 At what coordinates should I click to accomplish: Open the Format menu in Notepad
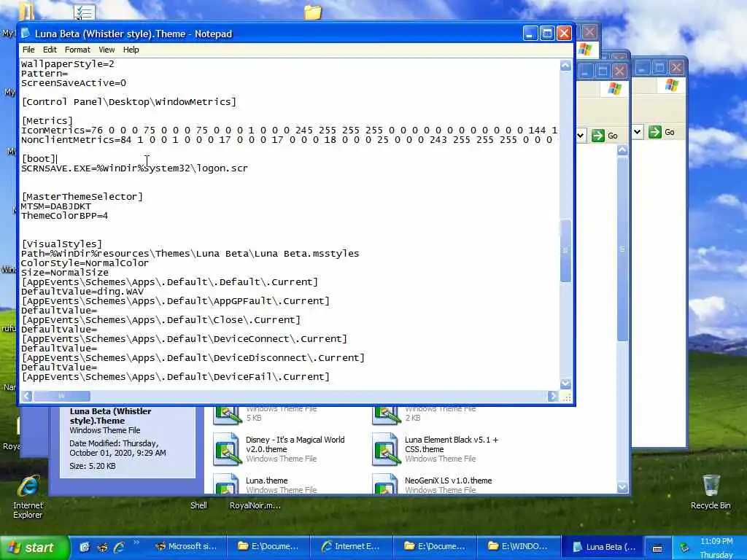pos(77,50)
